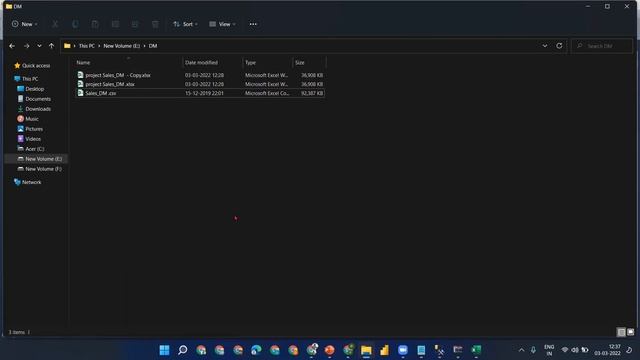The width and height of the screenshot is (640, 360).
Task: Open Downloads in navigation pane
Action: (34, 109)
